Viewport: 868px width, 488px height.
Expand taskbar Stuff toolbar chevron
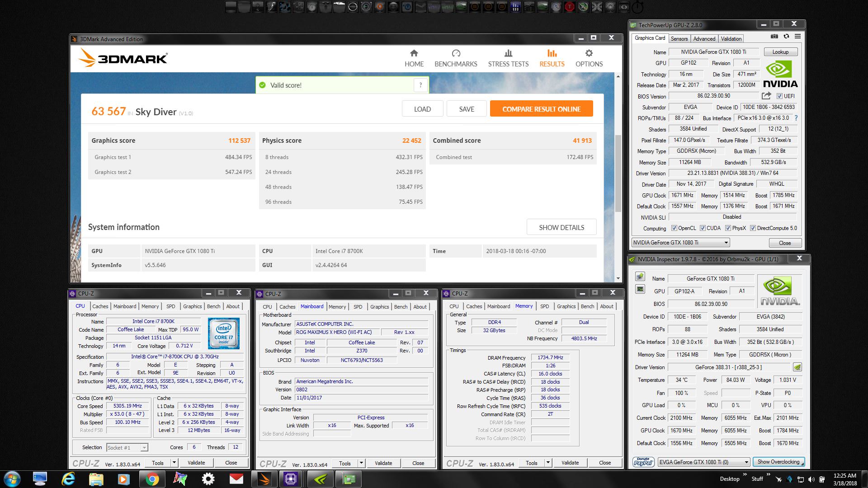[768, 474]
